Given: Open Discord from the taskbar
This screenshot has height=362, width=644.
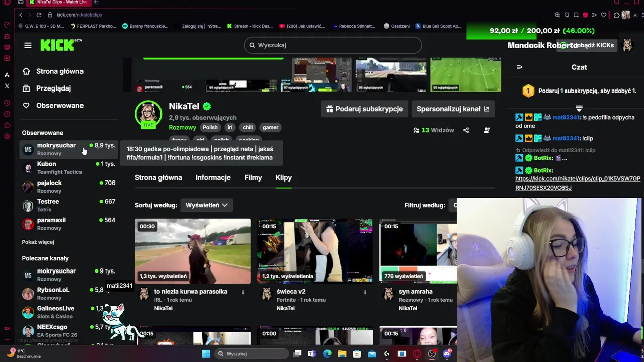Looking at the screenshot, I should pos(447,354).
